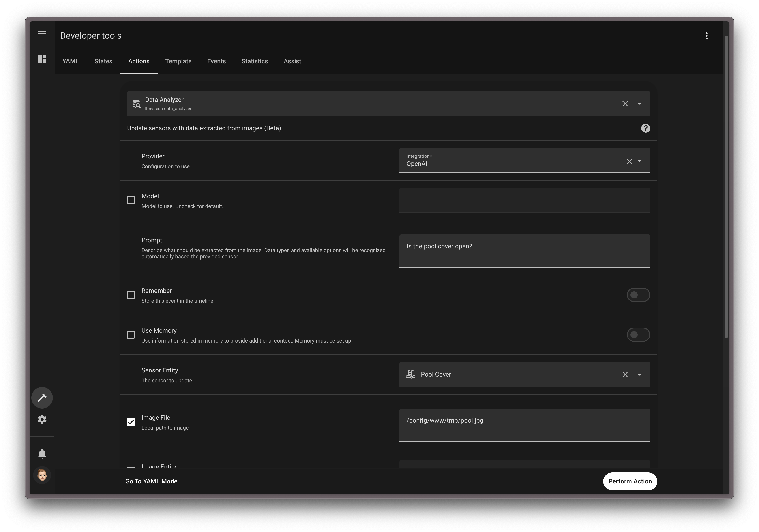Switch to the YAML tab
759x532 pixels.
click(70, 62)
